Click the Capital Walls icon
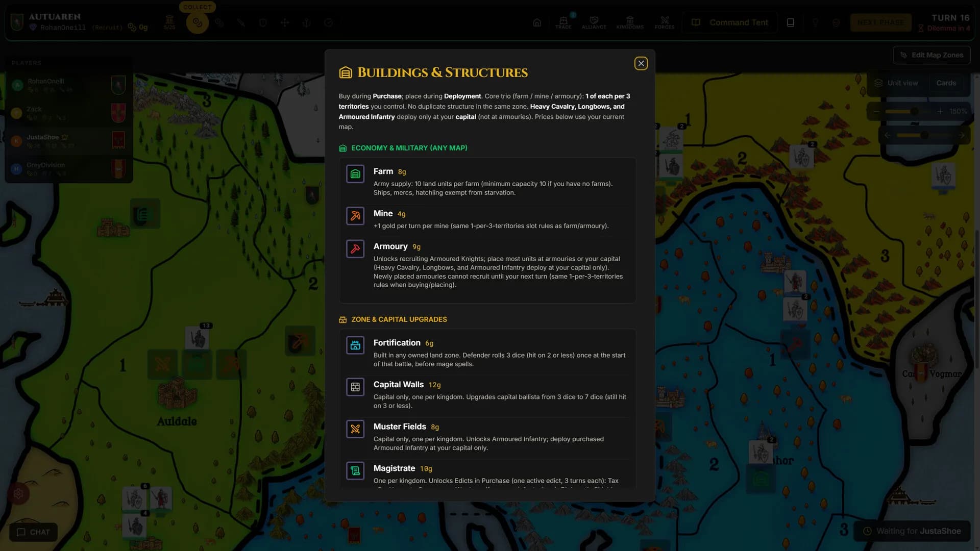 coord(355,387)
